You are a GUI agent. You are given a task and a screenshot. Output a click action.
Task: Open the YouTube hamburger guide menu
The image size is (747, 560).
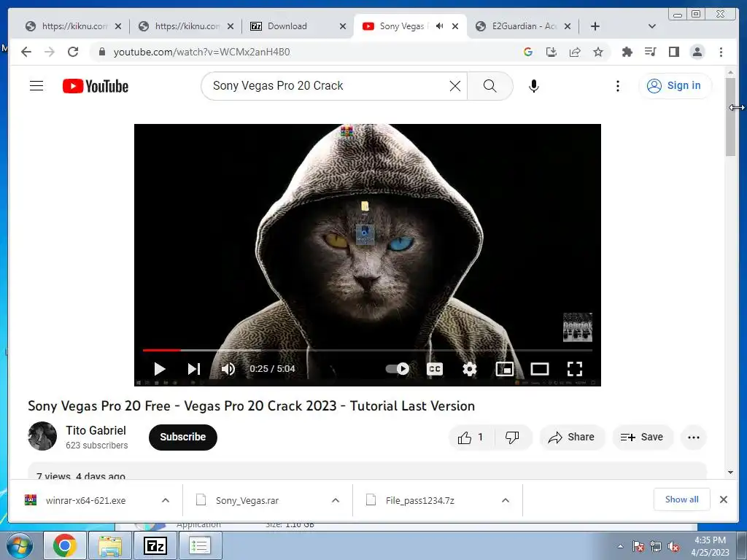tap(36, 86)
